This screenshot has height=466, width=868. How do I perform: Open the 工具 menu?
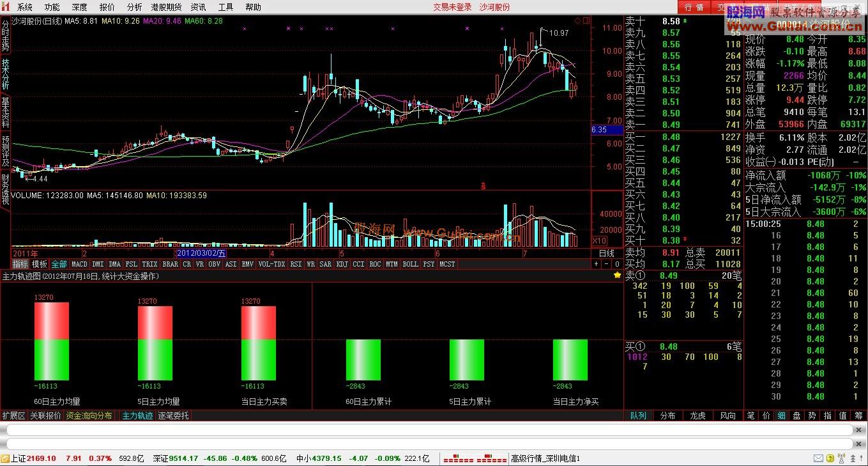coord(225,7)
